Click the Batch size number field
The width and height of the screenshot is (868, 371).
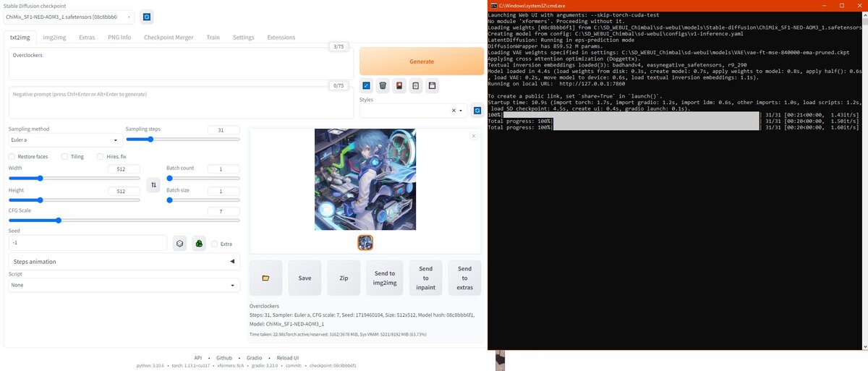click(224, 192)
